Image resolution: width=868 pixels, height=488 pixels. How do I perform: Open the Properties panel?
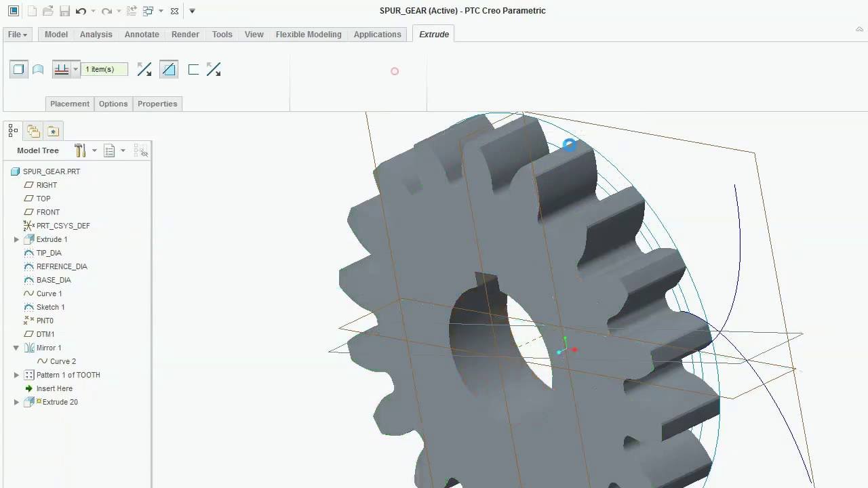pos(157,104)
